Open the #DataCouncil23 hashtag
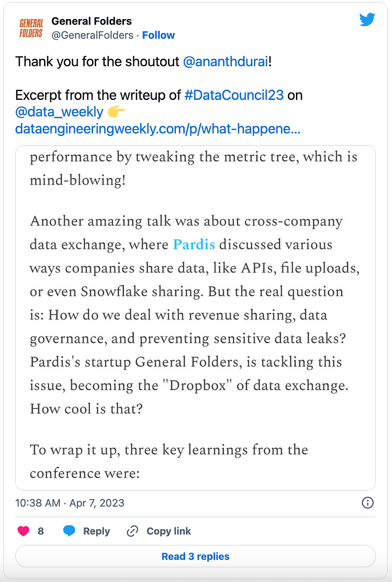The image size is (392, 582). tap(234, 95)
